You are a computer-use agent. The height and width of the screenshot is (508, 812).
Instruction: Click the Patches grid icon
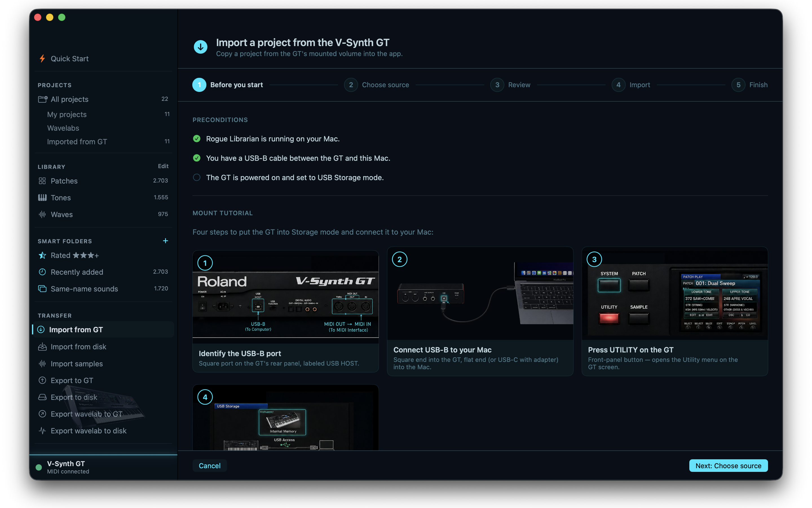click(42, 181)
